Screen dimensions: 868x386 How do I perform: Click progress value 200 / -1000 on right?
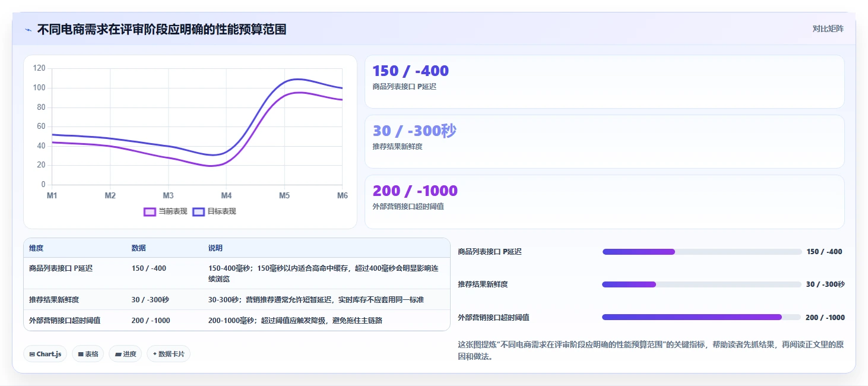pos(825,317)
